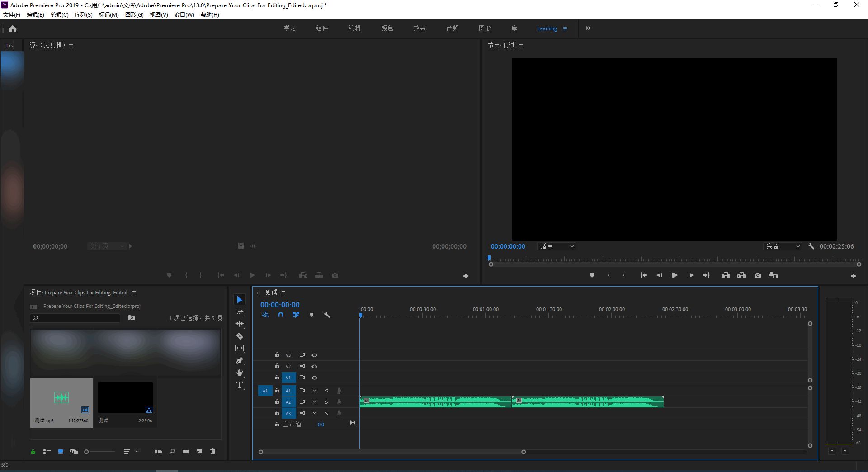Image resolution: width=868 pixels, height=472 pixels.
Task: Open 编辑(E) menu
Action: [x=35, y=15]
